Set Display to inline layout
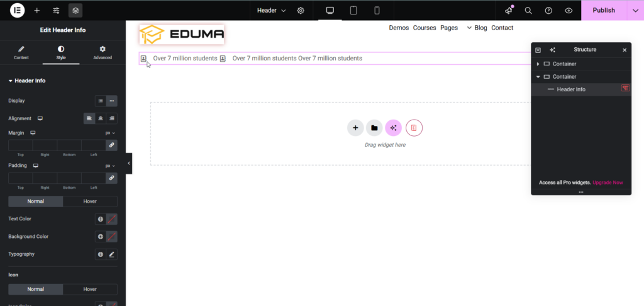 point(112,101)
